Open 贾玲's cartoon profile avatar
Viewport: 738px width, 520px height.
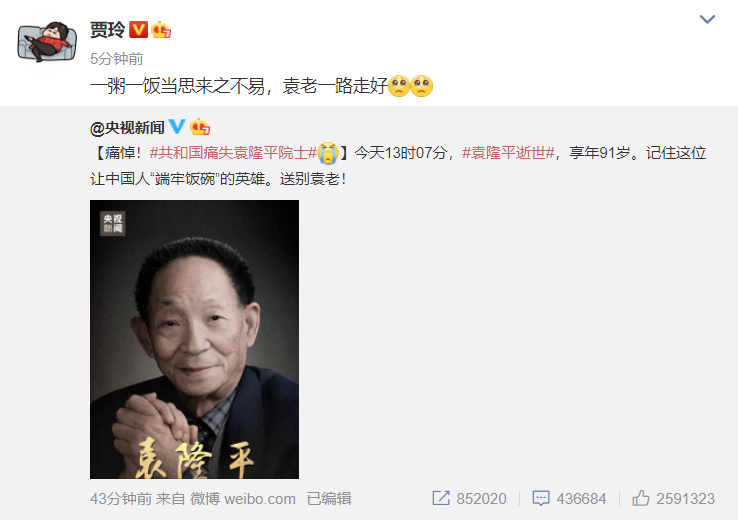[47, 42]
